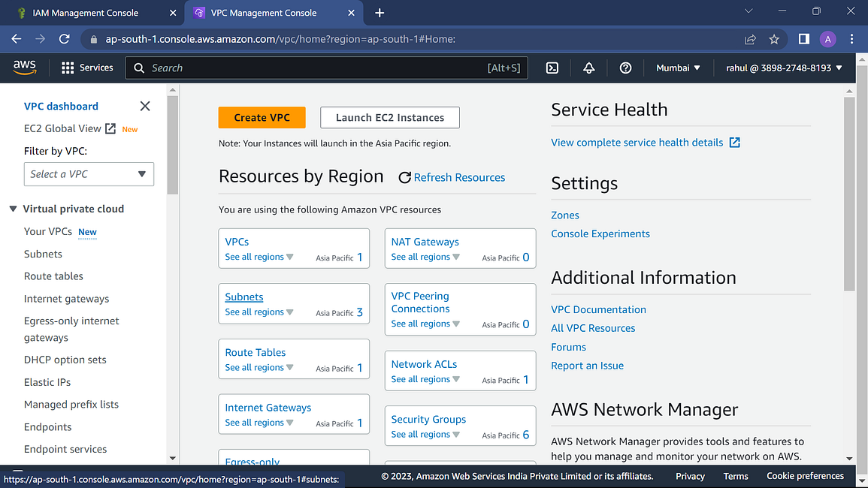Image resolution: width=868 pixels, height=488 pixels.
Task: Reload the page with browser refresh
Action: coord(64,39)
